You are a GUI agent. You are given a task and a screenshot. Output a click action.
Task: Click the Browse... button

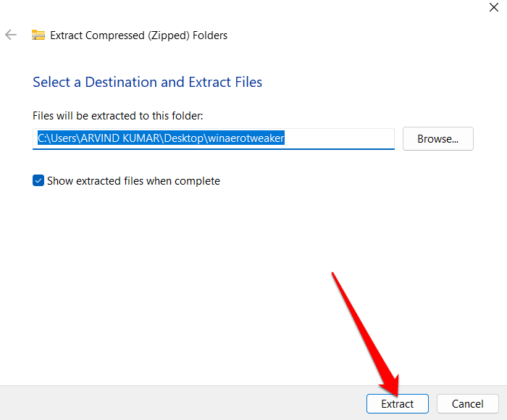tap(437, 139)
